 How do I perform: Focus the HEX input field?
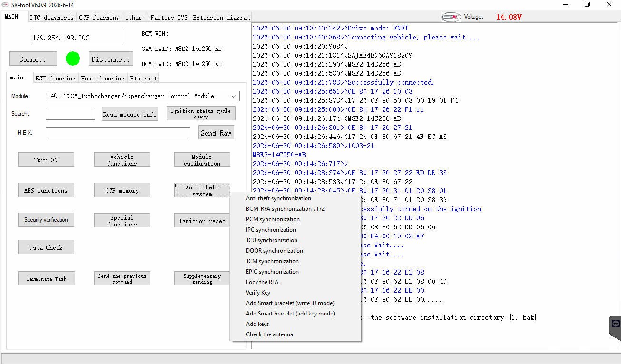click(x=118, y=133)
